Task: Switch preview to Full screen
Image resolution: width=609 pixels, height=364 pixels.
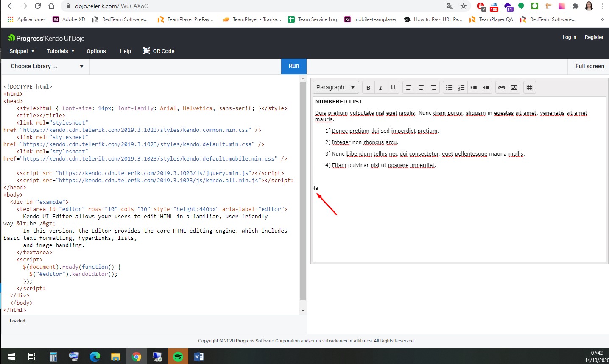Action: (589, 66)
